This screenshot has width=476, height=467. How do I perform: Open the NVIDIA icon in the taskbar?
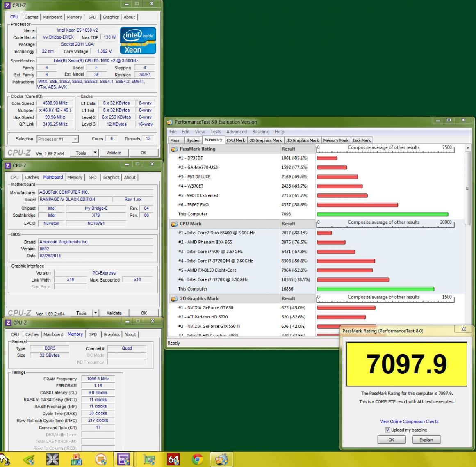pos(29,459)
